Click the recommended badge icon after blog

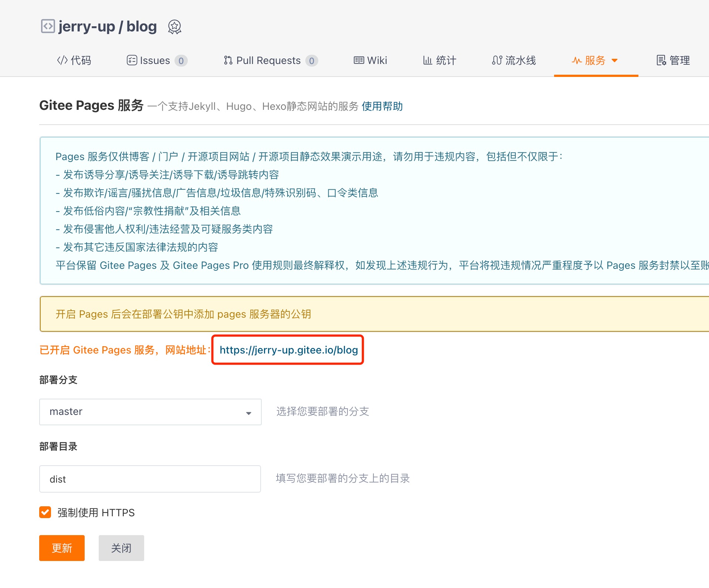174,27
